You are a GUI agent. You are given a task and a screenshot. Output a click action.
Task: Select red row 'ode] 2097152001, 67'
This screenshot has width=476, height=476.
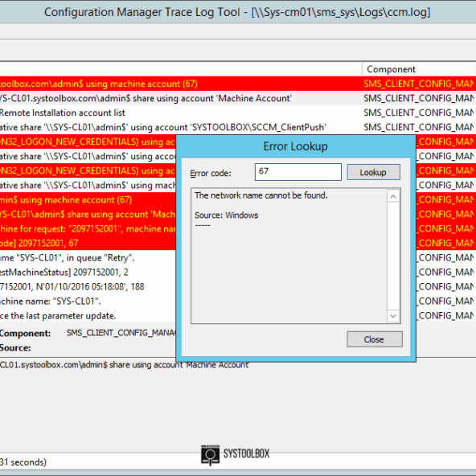click(88, 243)
